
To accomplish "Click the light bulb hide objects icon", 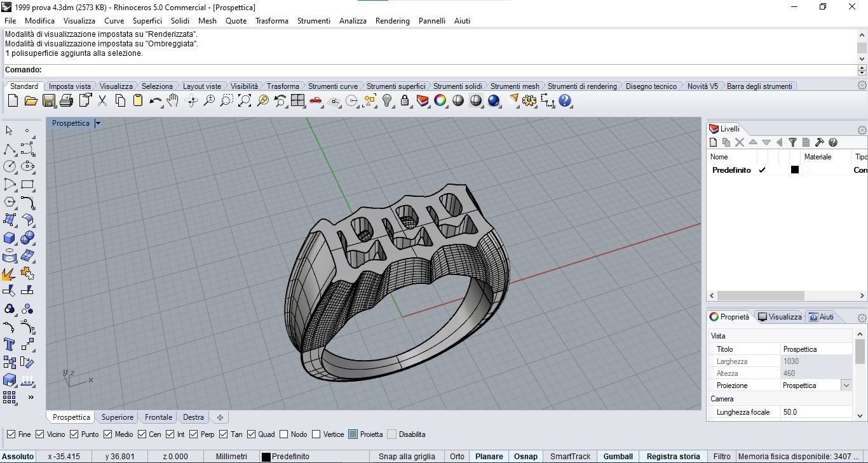I will [387, 100].
